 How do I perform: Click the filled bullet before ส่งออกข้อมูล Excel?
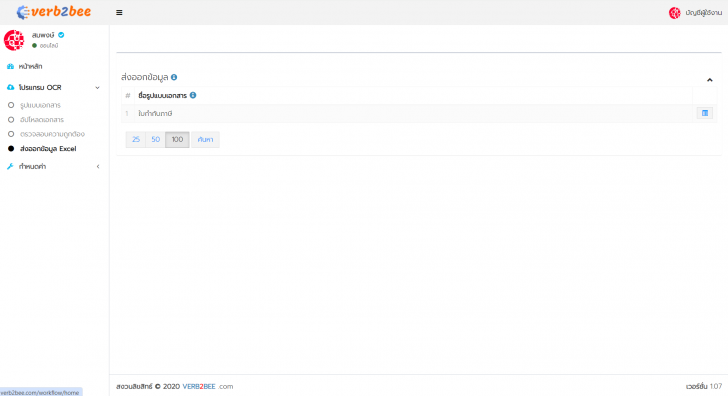[x=11, y=149]
